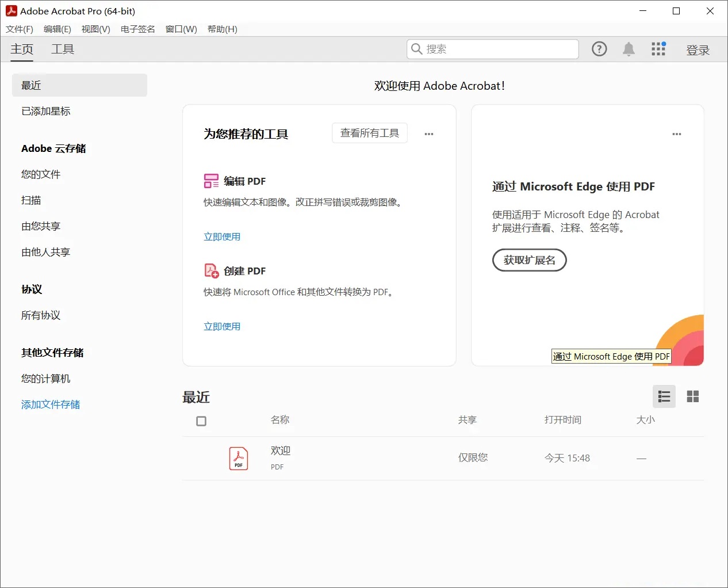Screen dimensions: 728x588
Task: Switch recent files to thumbnail grid view
Action: click(x=693, y=396)
